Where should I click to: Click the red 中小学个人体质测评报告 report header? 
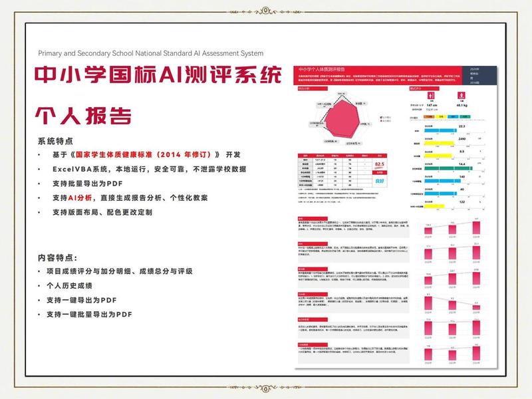click(x=378, y=75)
